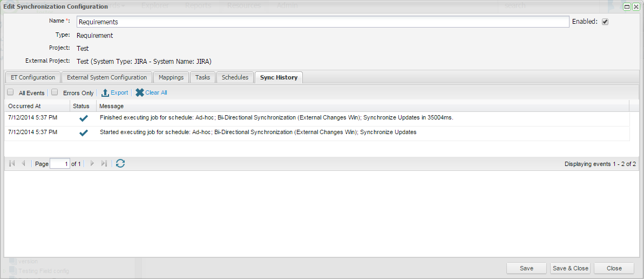Jump to last page of events

[104, 163]
